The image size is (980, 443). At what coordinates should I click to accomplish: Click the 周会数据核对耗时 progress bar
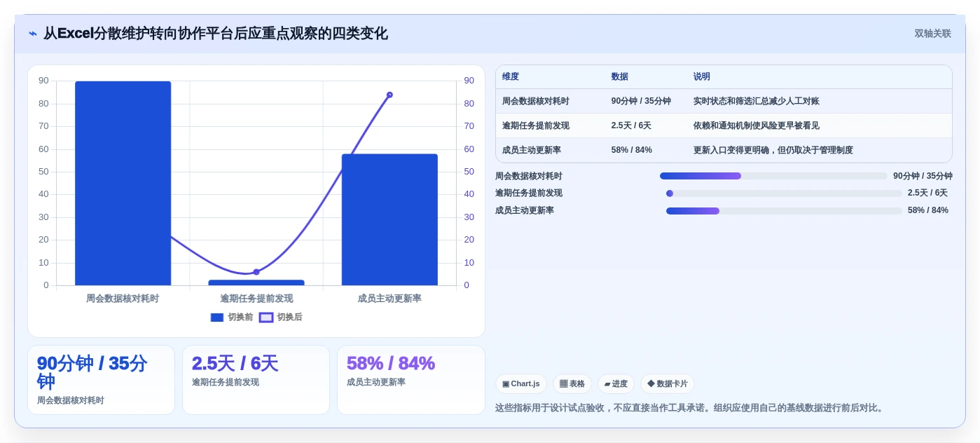773,176
